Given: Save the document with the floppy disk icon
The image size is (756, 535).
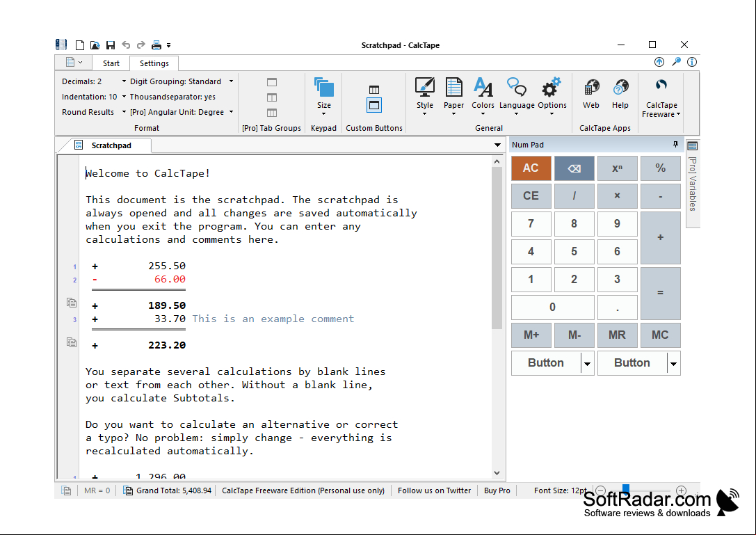Looking at the screenshot, I should (111, 45).
